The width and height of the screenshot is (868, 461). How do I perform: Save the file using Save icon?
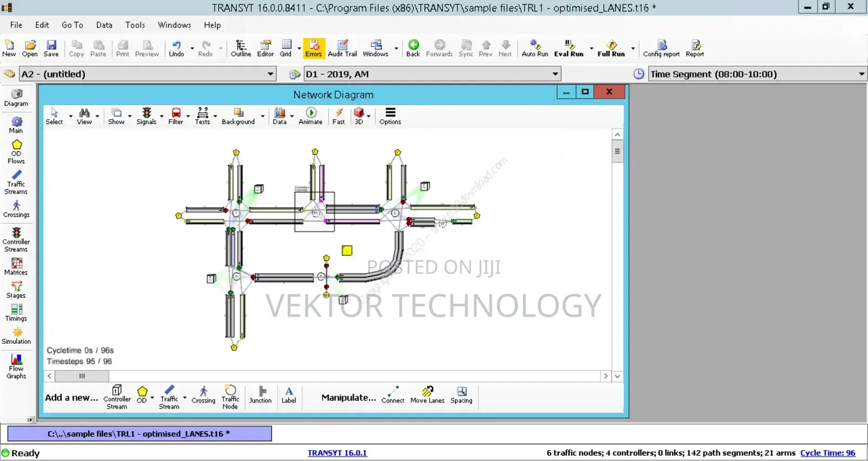tap(51, 48)
